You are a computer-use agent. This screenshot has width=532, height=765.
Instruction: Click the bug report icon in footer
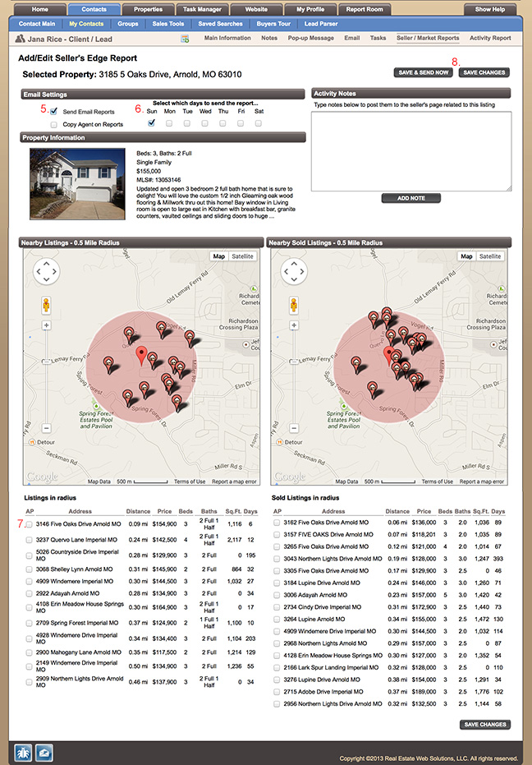tap(22, 753)
